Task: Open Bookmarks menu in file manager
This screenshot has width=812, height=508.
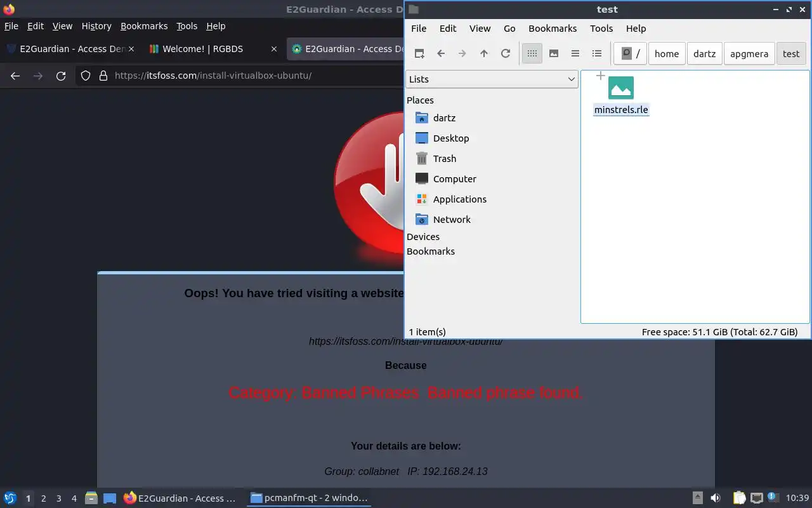Action: (553, 29)
